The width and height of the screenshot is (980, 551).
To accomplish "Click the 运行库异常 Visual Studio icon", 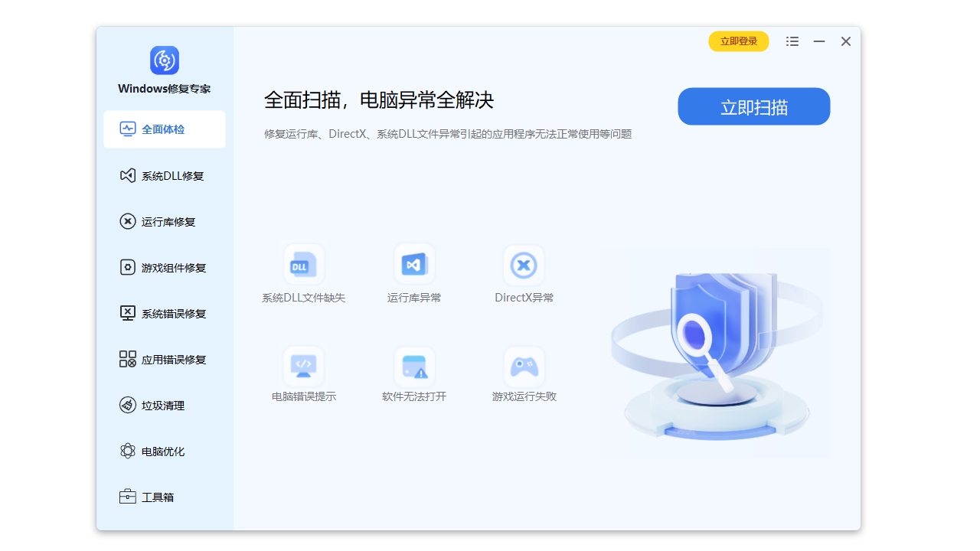I will tap(414, 265).
